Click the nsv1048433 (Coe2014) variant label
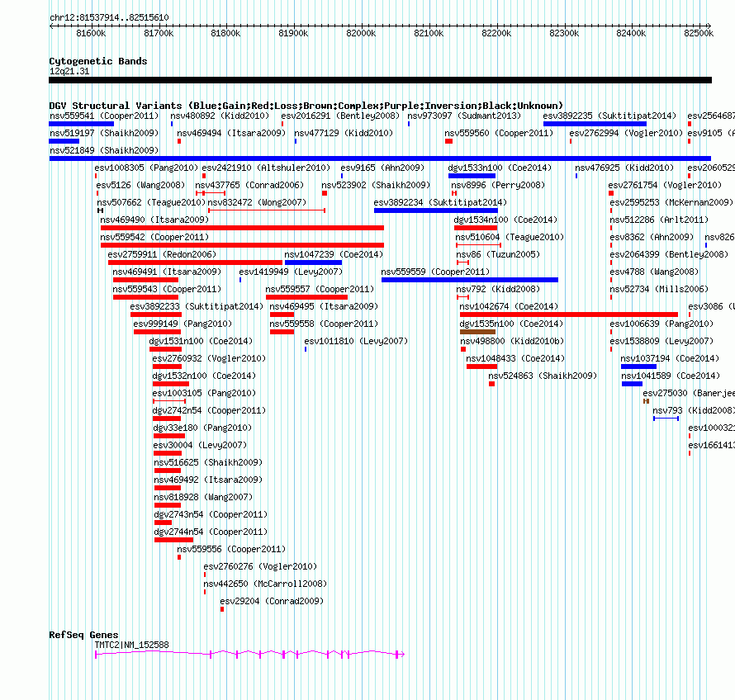 pyautogui.click(x=515, y=358)
